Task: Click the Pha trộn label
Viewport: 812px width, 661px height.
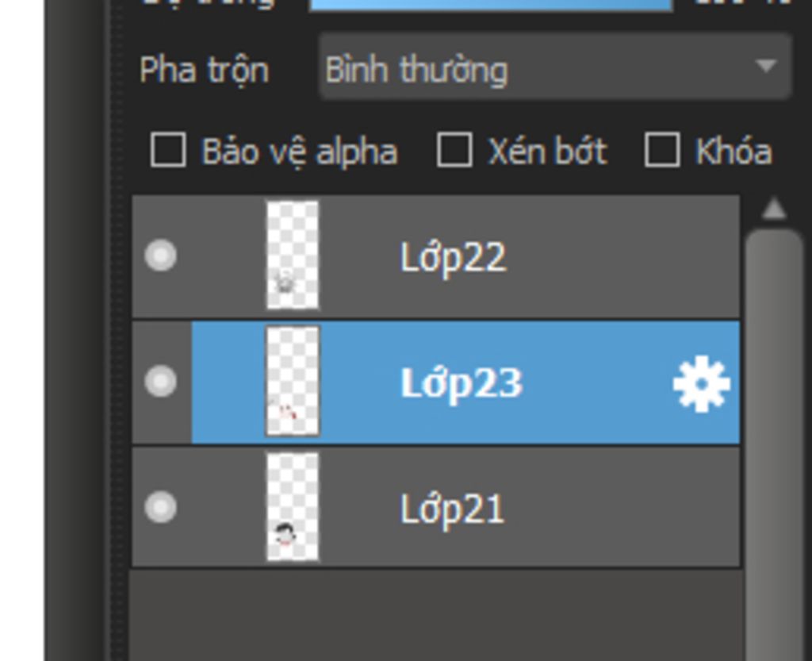Action: tap(204, 70)
